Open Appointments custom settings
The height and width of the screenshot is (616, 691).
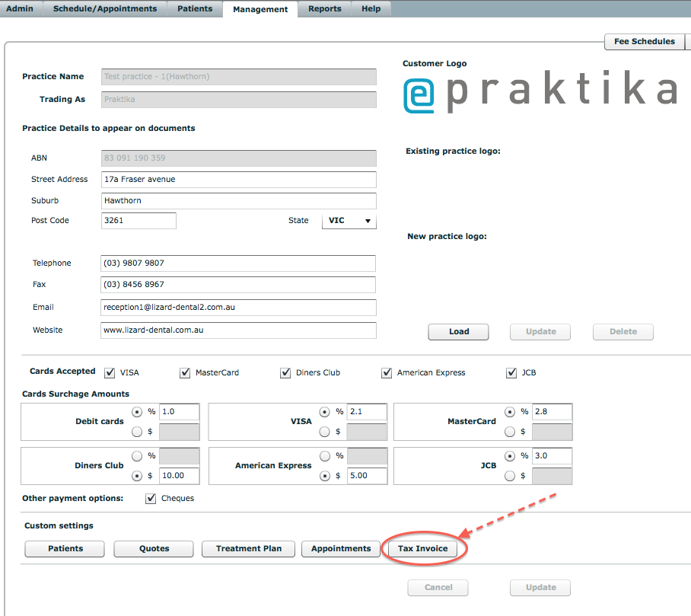click(341, 549)
